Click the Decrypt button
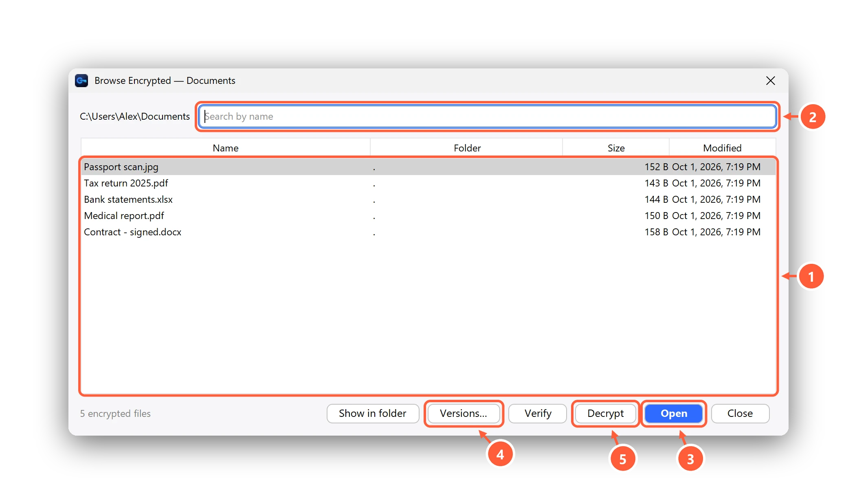The image size is (857, 504). [605, 414]
